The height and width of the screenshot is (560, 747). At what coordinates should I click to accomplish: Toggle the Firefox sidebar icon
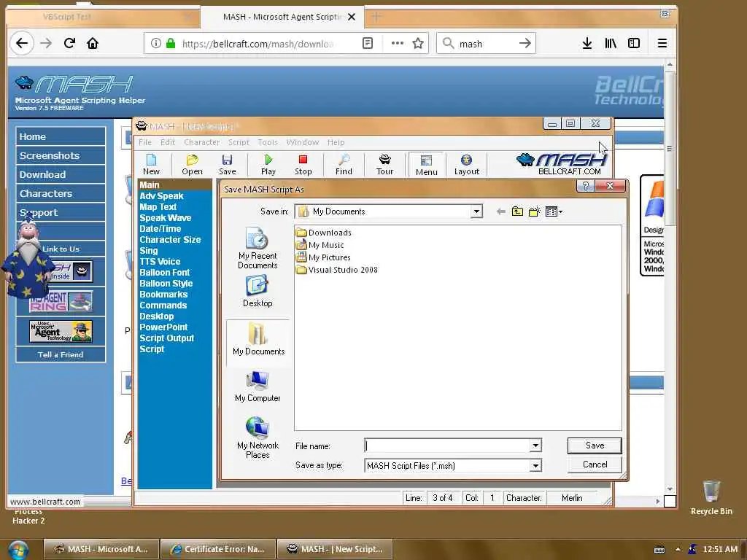(634, 43)
